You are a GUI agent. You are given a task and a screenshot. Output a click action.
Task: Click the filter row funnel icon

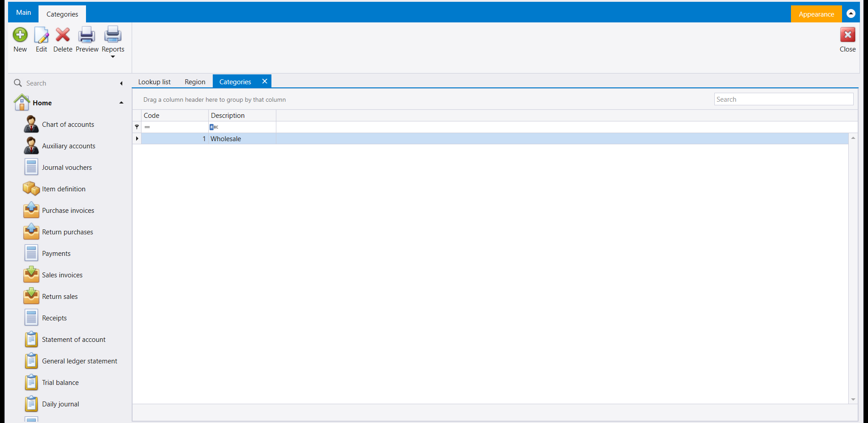(x=137, y=127)
